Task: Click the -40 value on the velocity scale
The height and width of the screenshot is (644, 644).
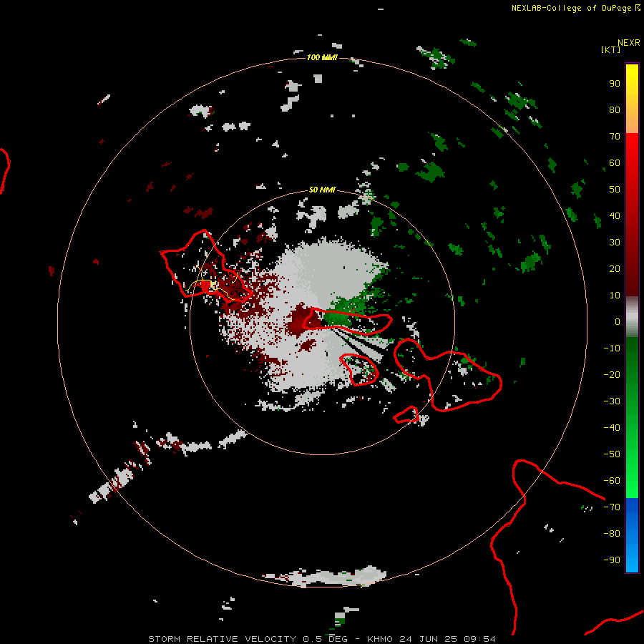Action: click(612, 428)
